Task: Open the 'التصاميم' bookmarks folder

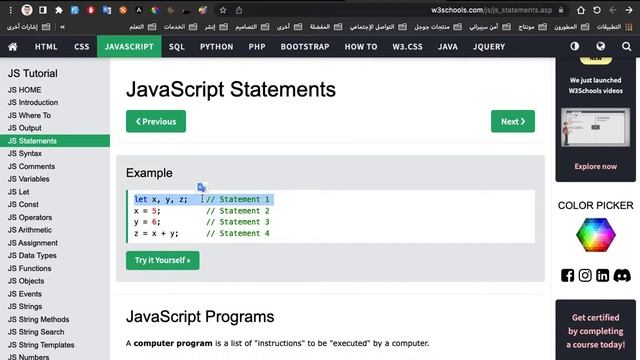Action: tap(252, 27)
